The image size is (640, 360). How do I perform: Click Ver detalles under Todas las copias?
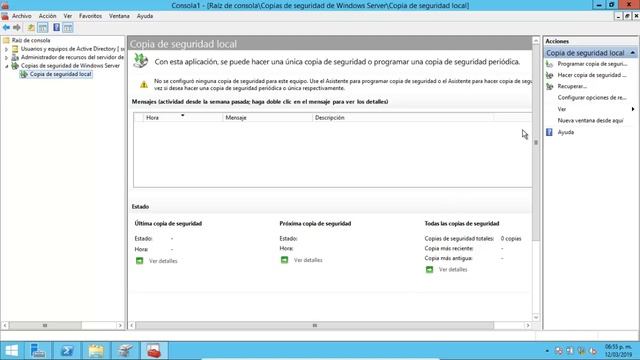[x=453, y=269]
